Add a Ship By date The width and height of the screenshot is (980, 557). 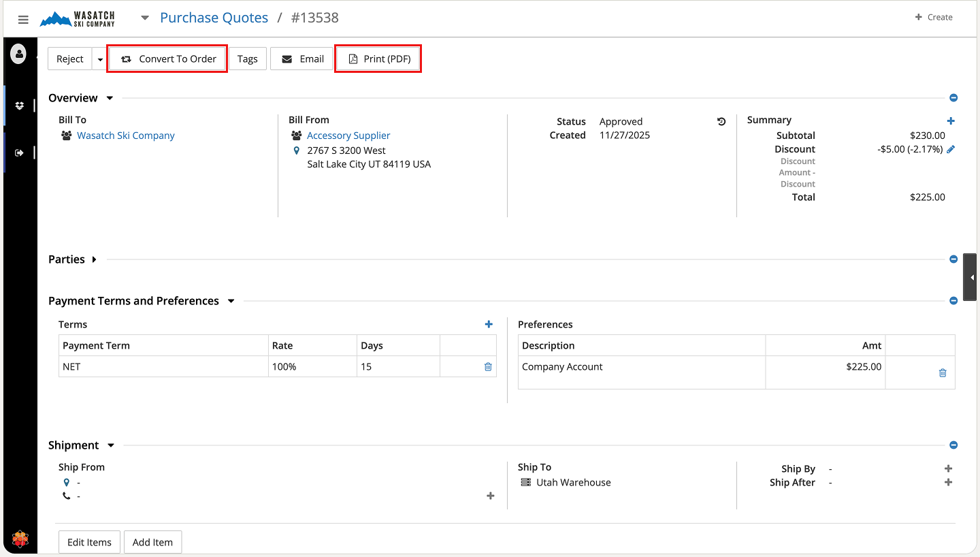point(948,468)
